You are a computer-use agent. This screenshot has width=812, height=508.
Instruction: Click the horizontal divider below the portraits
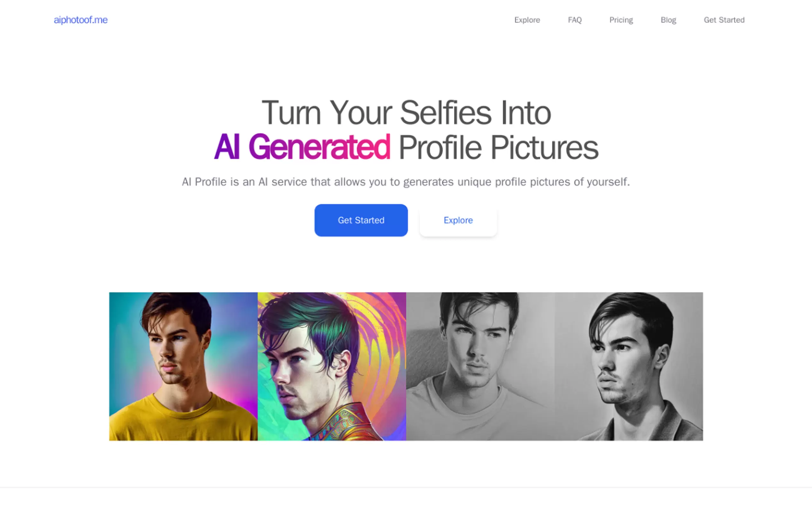tap(406, 488)
